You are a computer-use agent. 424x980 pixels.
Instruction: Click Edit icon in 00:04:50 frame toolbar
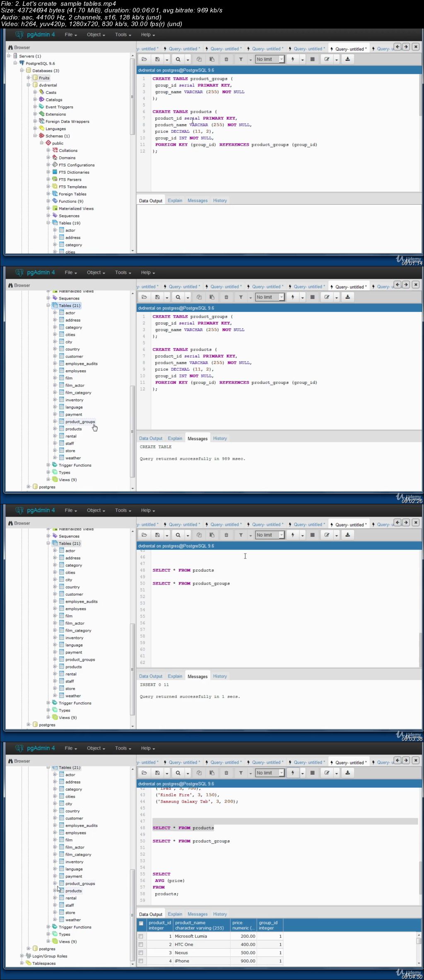(x=327, y=773)
